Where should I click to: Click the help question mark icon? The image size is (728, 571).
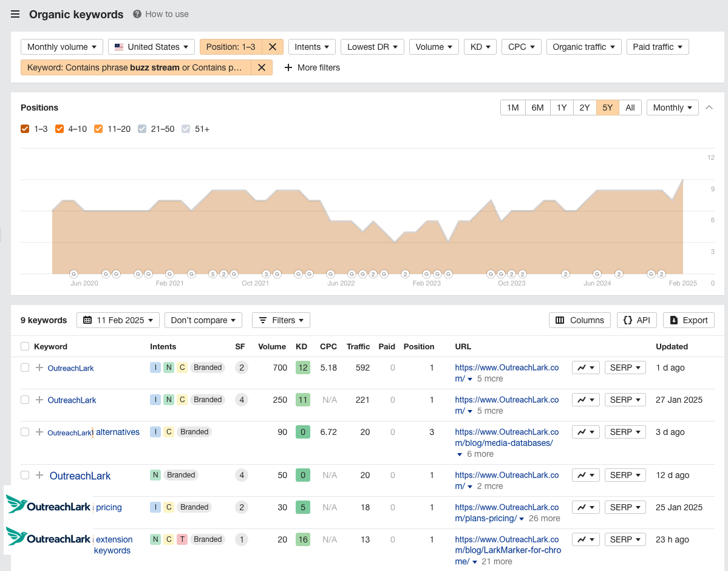[137, 14]
